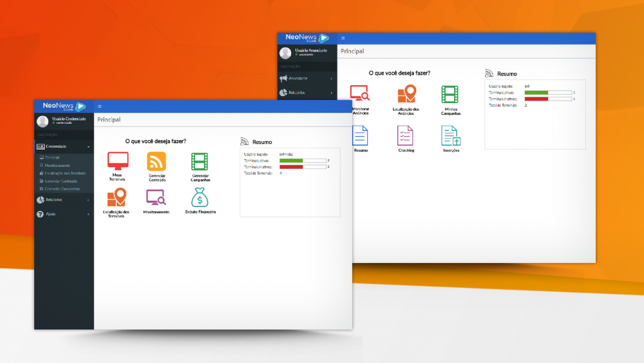
Task: Click the Inserções upload document icon
Action: click(451, 135)
